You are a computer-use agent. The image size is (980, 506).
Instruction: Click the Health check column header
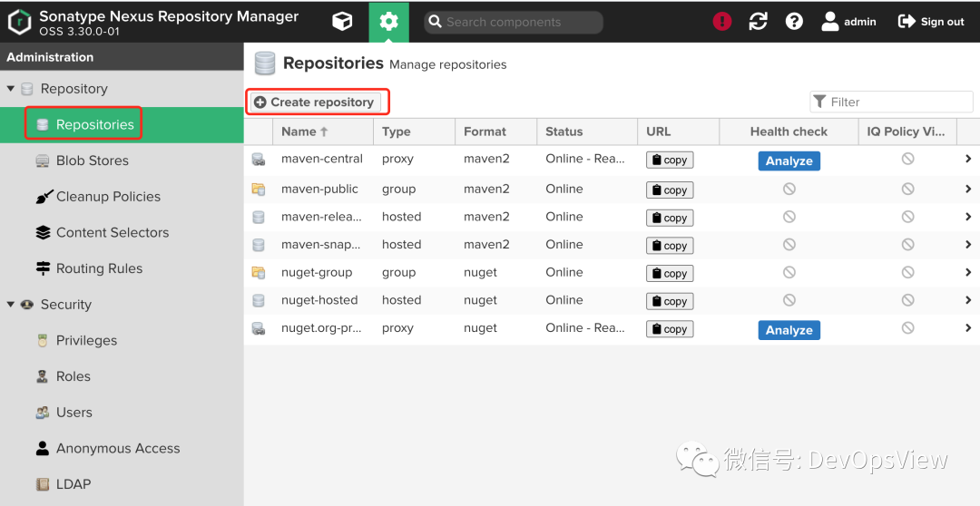(789, 131)
